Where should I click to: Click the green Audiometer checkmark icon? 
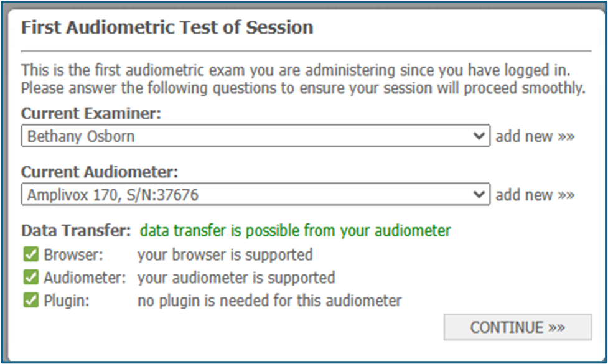[x=30, y=278]
